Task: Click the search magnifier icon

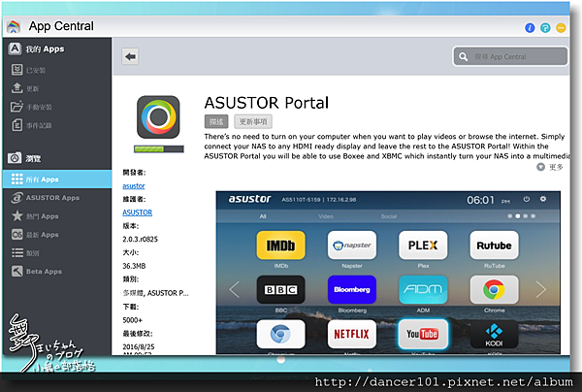Action: pyautogui.click(x=464, y=57)
